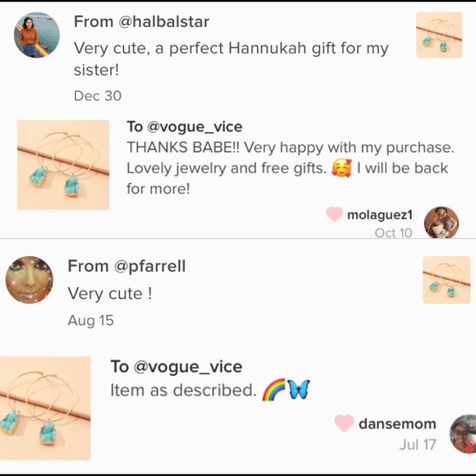Open large earring image beside dansemom review
476x476 pixels.
[45, 408]
